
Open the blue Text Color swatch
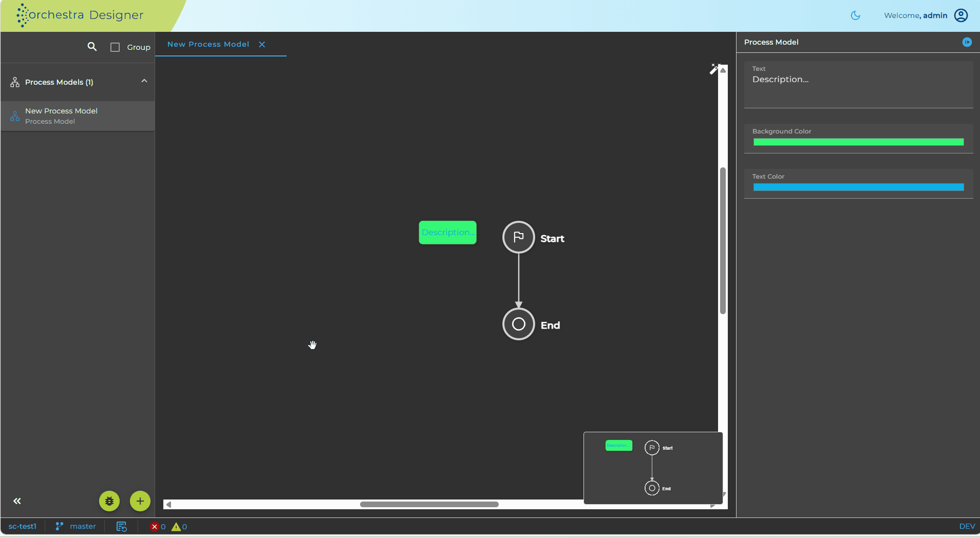point(858,187)
